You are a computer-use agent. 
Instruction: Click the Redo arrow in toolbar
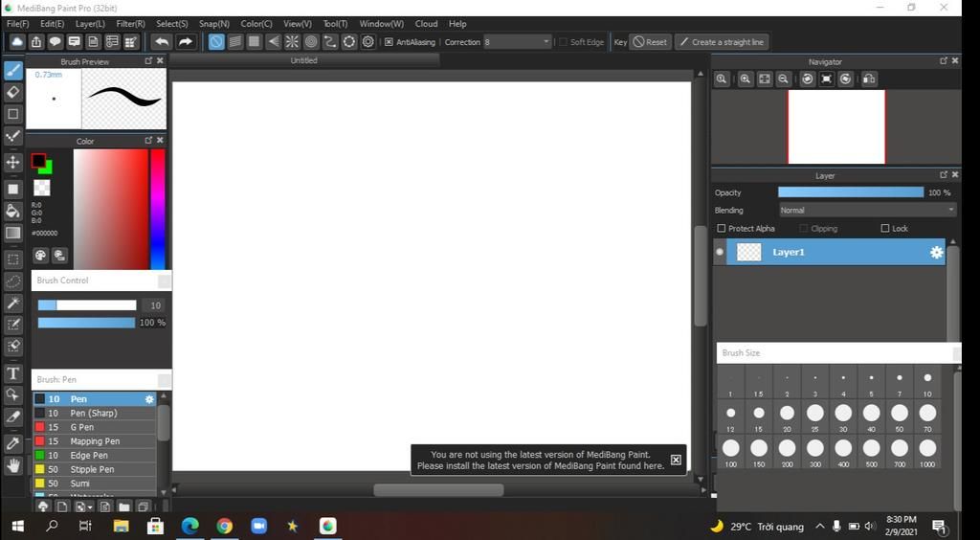186,42
